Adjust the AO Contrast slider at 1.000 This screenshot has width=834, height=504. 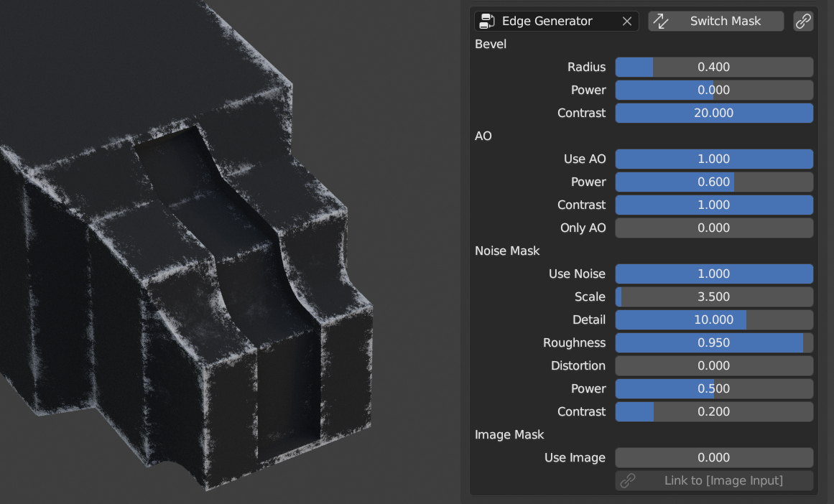click(714, 205)
